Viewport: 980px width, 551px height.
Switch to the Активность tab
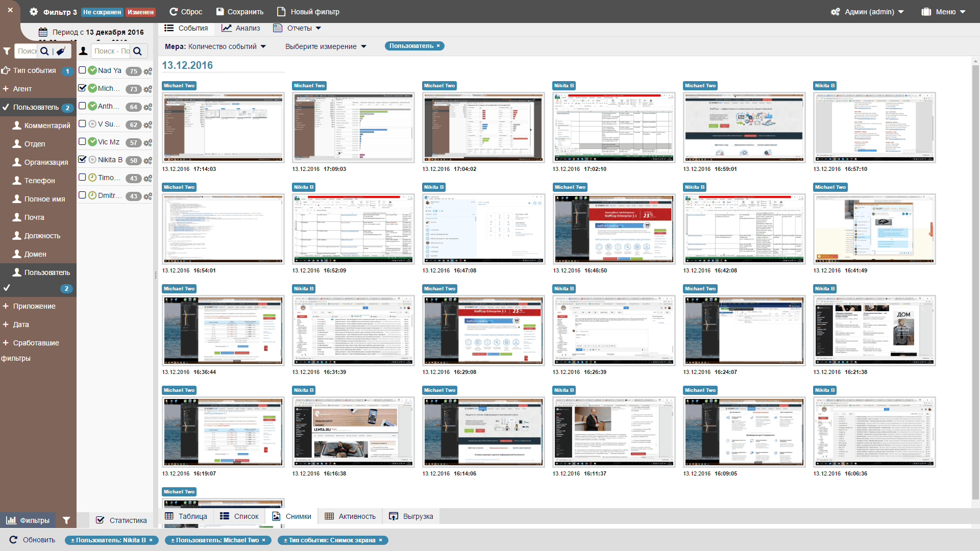pyautogui.click(x=351, y=516)
